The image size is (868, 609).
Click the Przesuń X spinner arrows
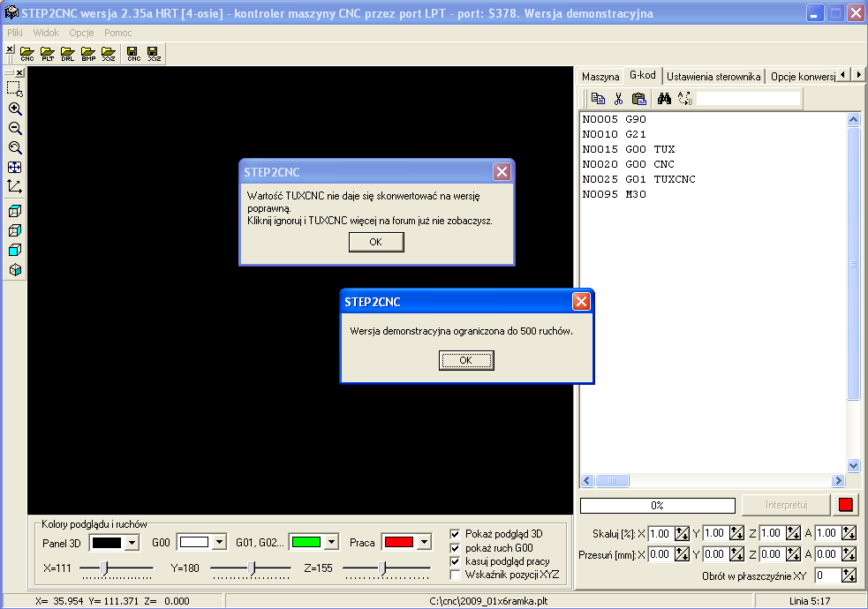click(x=682, y=553)
